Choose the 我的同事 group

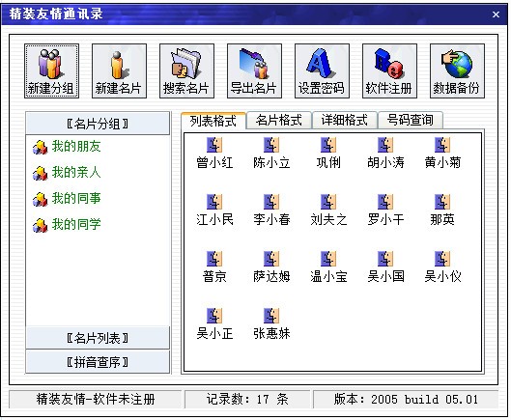click(x=67, y=199)
